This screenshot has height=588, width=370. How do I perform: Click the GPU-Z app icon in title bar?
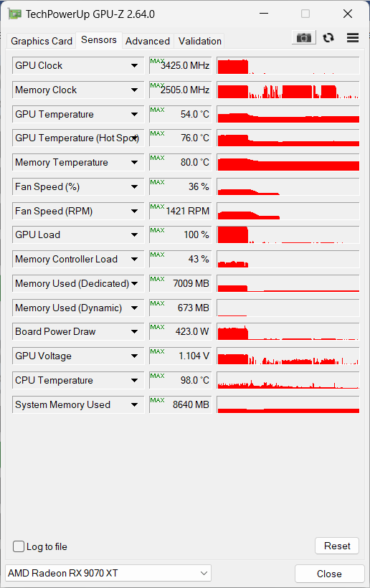[x=15, y=14]
